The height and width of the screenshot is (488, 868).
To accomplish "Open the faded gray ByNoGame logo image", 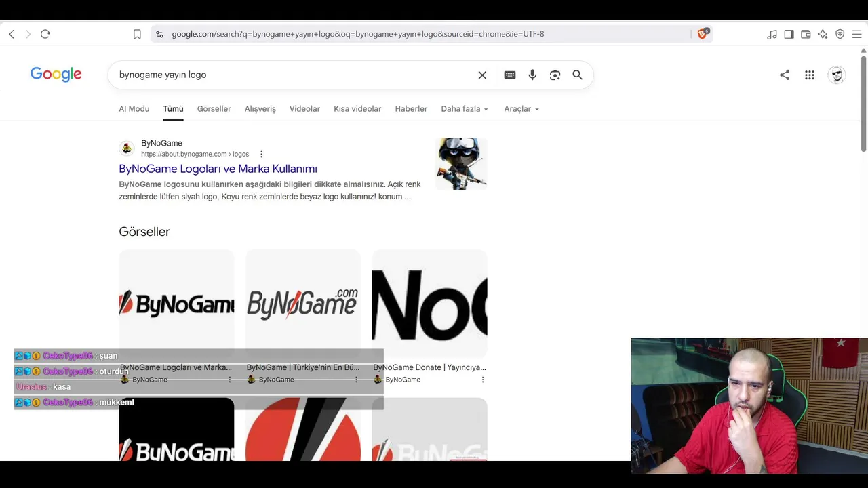I will tap(429, 429).
